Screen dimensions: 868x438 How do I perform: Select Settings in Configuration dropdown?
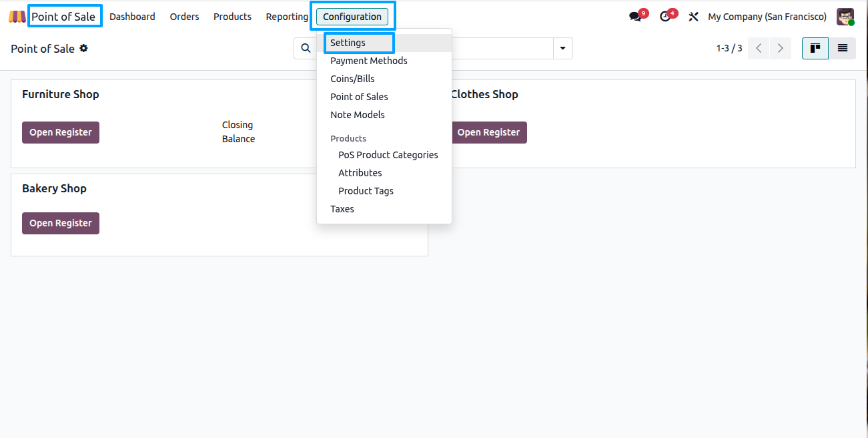click(384, 43)
